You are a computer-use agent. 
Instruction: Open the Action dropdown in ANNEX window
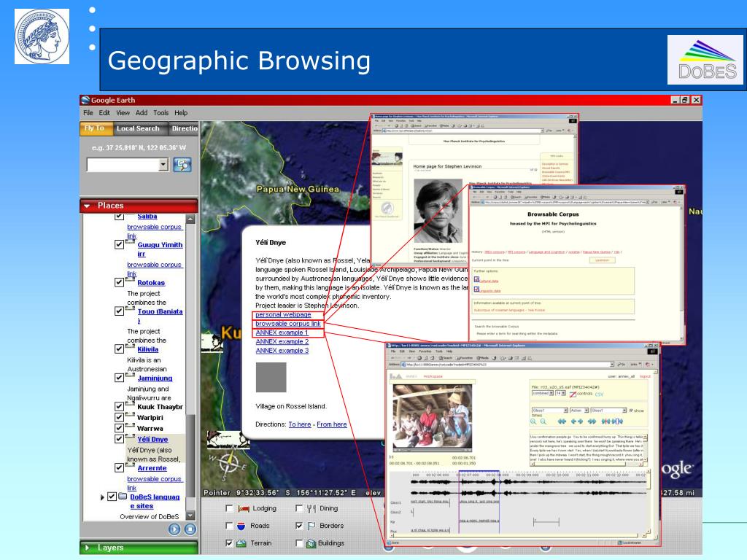(x=579, y=411)
